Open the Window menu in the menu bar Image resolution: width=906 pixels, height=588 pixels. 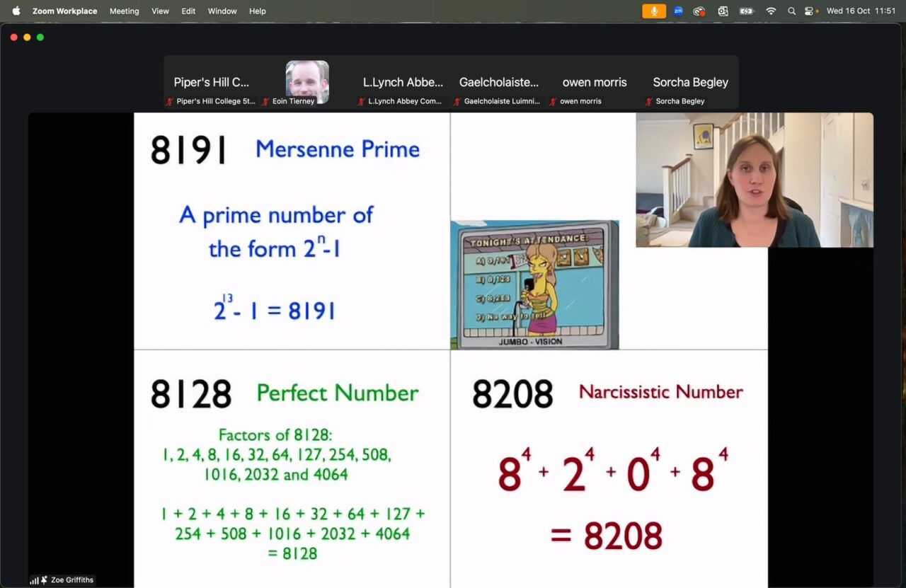click(x=222, y=11)
